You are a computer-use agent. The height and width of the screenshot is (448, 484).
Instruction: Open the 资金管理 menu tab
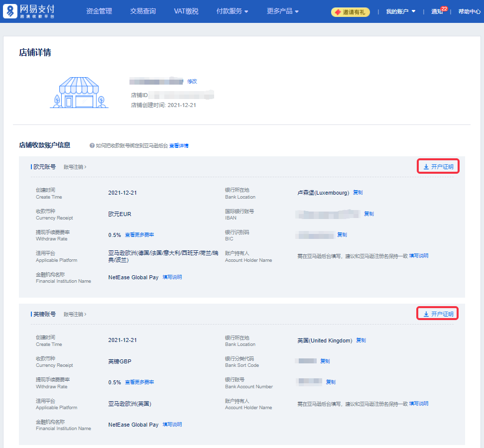pyautogui.click(x=99, y=11)
